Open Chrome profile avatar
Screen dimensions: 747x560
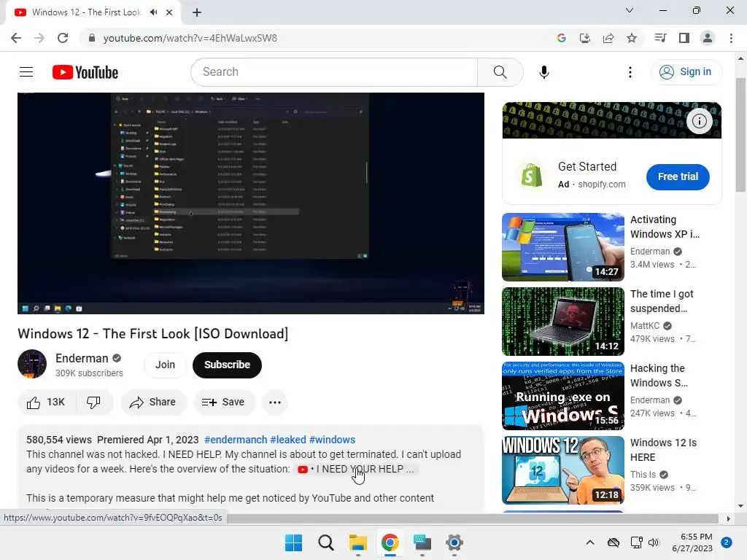click(708, 38)
